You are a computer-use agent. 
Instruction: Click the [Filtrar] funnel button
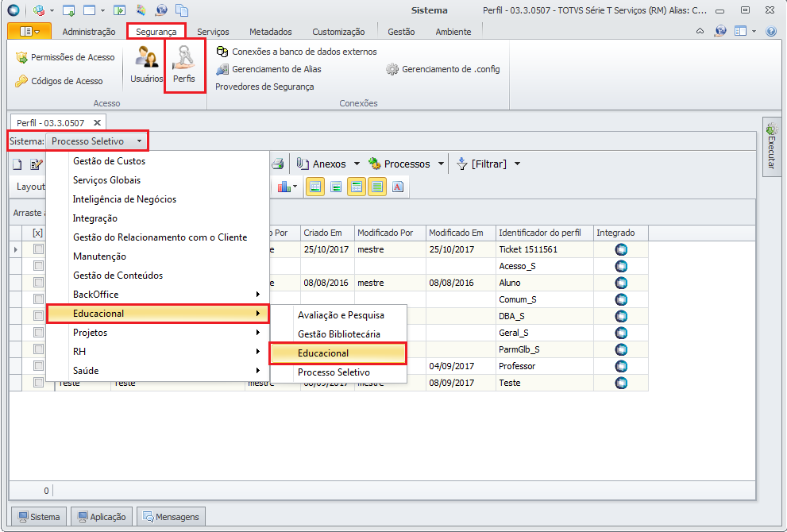pyautogui.click(x=482, y=164)
